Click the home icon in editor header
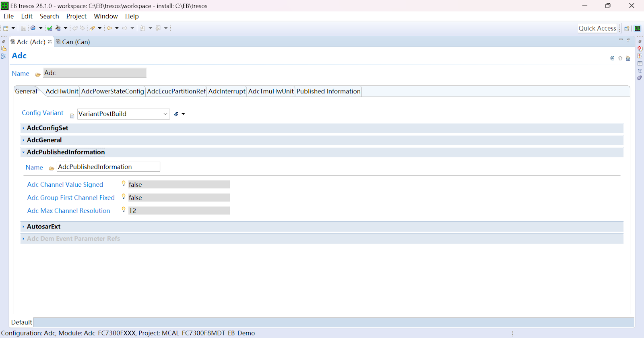The width and height of the screenshot is (644, 338). pos(628,58)
